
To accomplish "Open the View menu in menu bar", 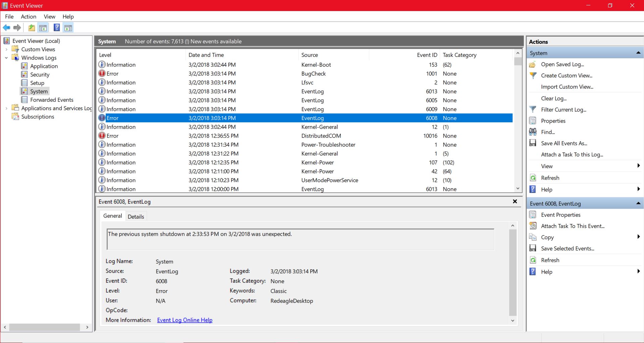I will pyautogui.click(x=49, y=16).
